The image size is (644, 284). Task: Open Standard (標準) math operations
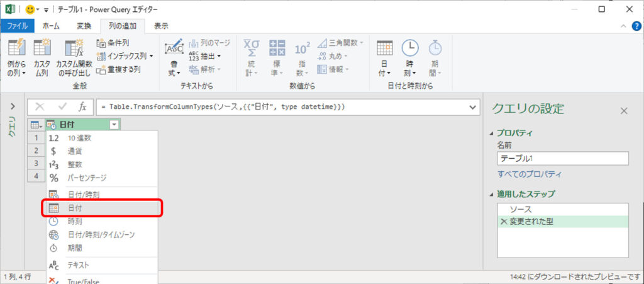coord(277,58)
